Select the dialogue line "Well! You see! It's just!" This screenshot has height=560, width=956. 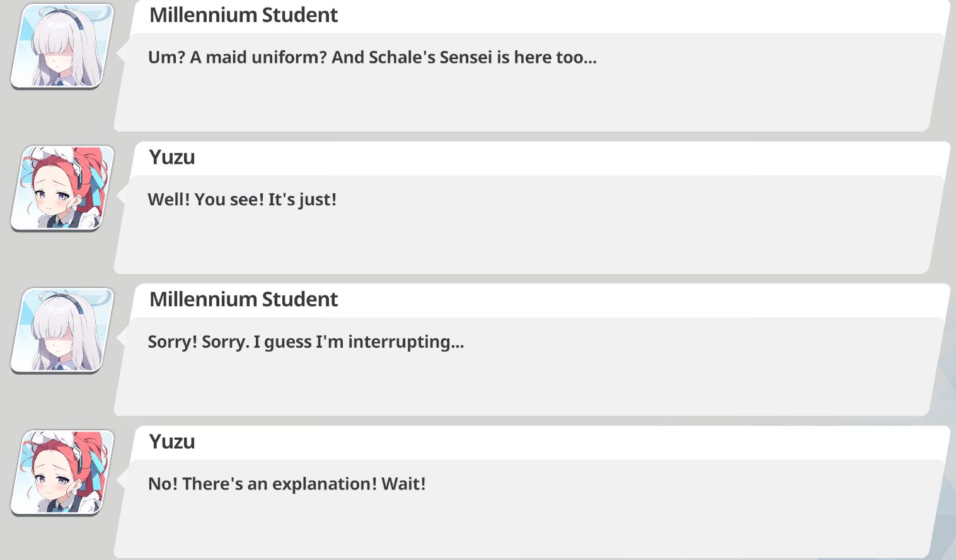click(242, 200)
